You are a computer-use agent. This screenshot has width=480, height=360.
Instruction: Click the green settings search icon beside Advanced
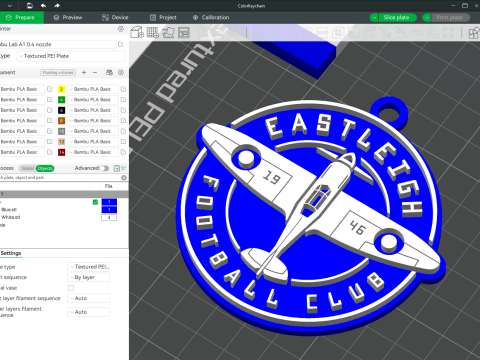tap(124, 168)
